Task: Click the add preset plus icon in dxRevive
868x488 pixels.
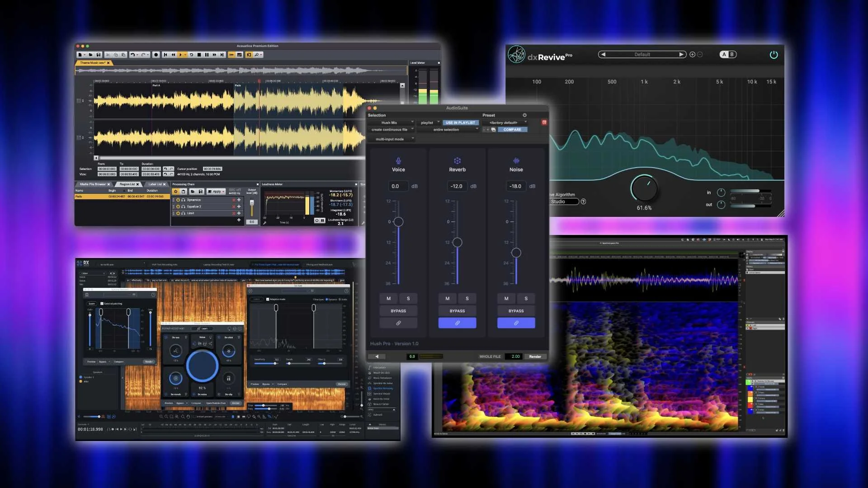Action: coord(692,55)
